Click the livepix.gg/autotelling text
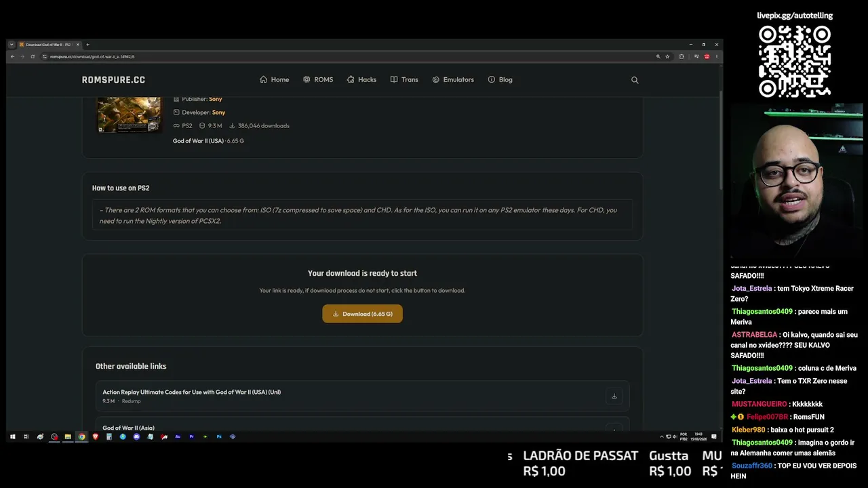 tap(795, 16)
